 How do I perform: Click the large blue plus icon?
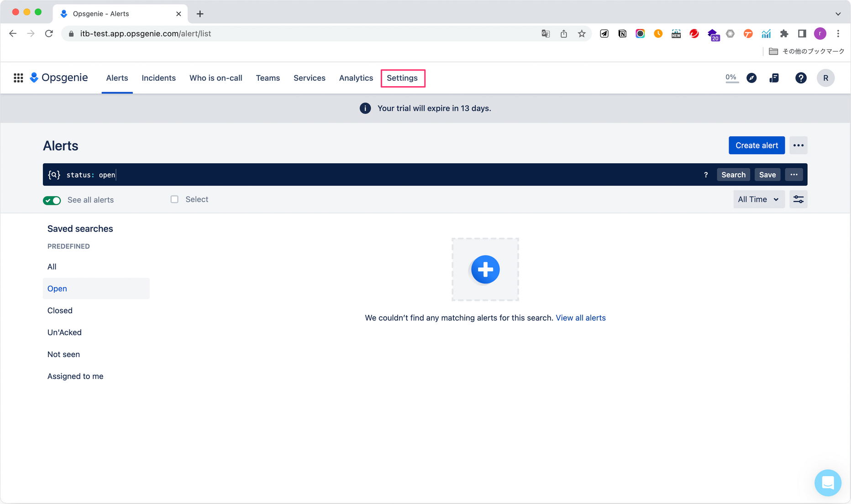[x=485, y=270]
